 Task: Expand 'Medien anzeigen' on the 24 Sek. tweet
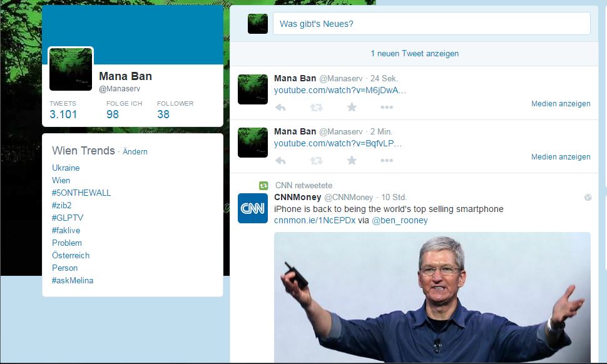tap(561, 104)
